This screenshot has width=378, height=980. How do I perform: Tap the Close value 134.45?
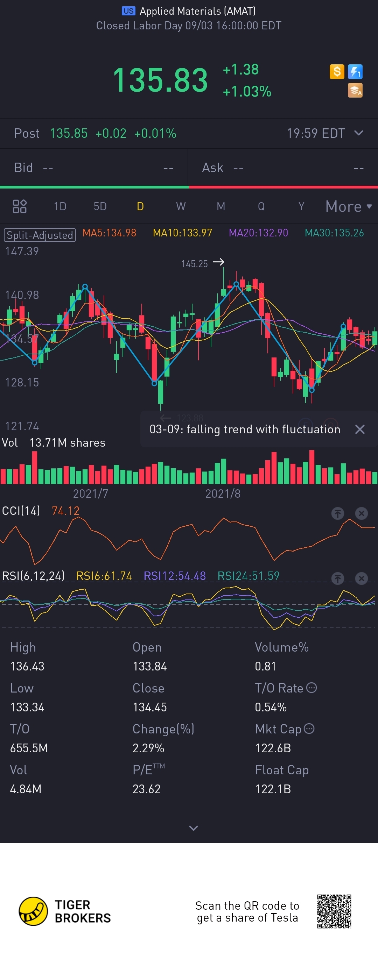click(x=149, y=707)
